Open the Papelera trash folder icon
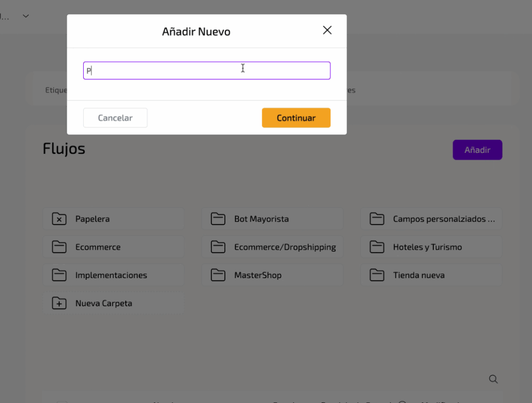532x403 pixels. pyautogui.click(x=59, y=219)
